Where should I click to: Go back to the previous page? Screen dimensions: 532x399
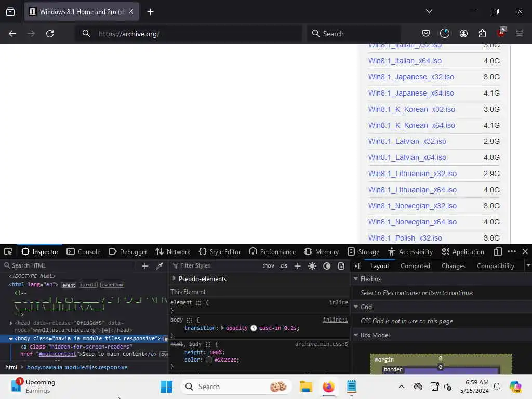12,34
